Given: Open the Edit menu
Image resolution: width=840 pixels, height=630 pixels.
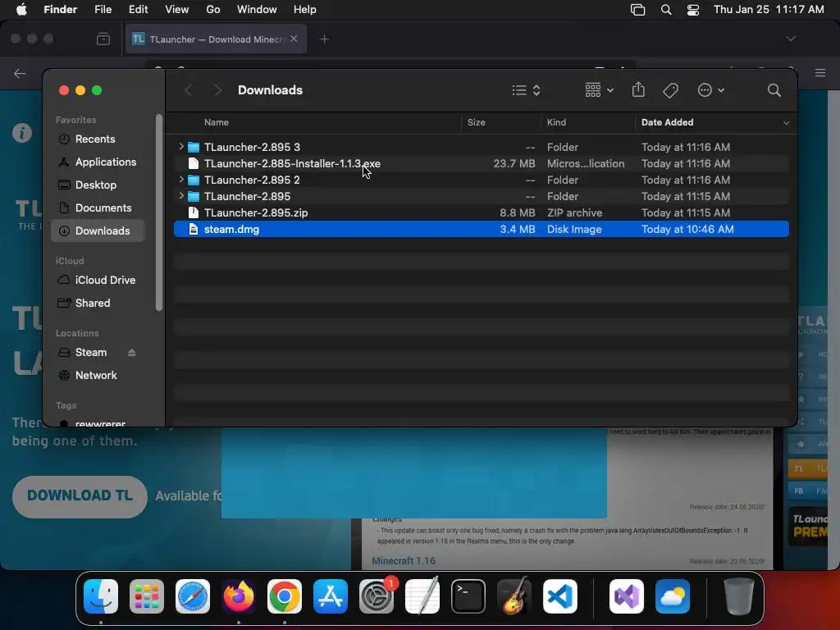Looking at the screenshot, I should tap(138, 10).
